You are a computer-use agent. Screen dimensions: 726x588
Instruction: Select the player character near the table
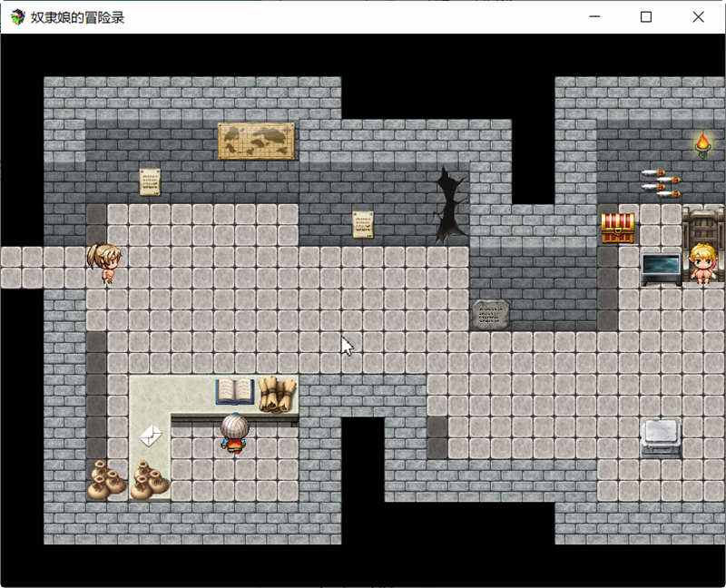(234, 436)
